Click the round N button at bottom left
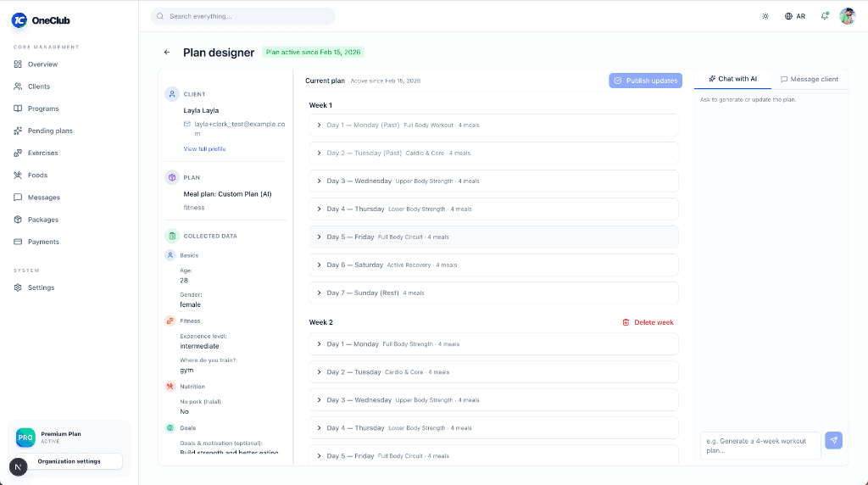 pyautogui.click(x=19, y=466)
